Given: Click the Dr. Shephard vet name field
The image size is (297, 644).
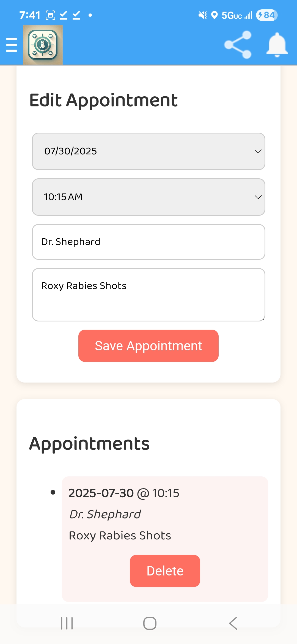Looking at the screenshot, I should point(148,242).
